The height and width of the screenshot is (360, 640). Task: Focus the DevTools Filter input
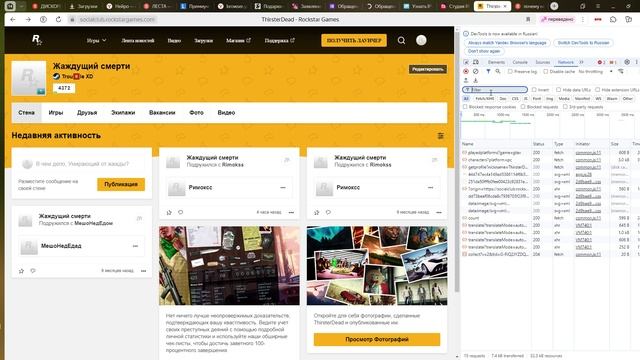495,90
